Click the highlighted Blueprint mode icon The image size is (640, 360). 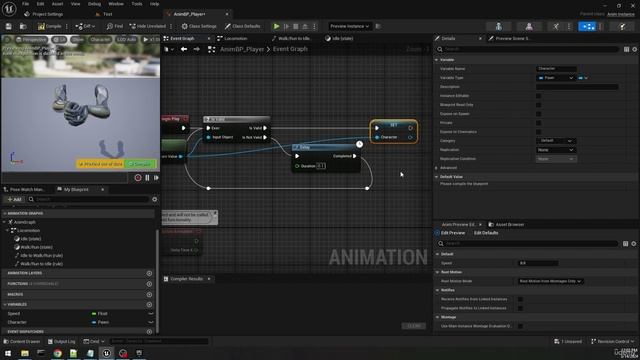point(587,26)
